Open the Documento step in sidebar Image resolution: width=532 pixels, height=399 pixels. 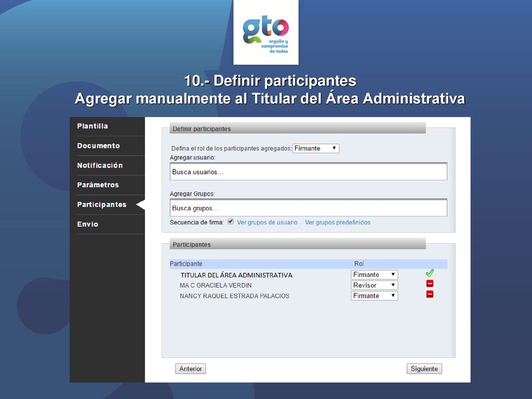click(98, 145)
